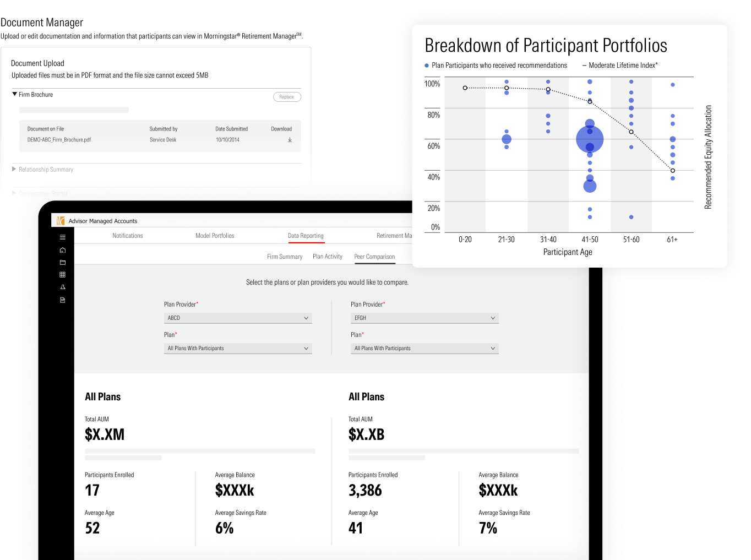751x560 pixels.
Task: Open the Firm Summary sub-tab
Action: coord(285,257)
